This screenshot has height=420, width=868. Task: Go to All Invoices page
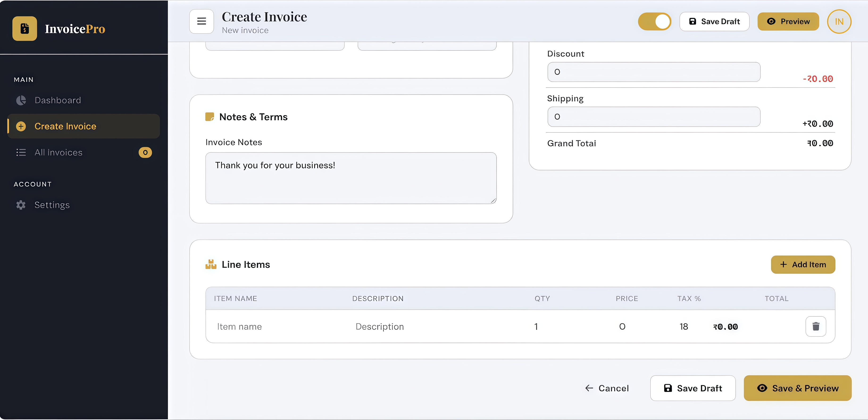tap(83, 152)
